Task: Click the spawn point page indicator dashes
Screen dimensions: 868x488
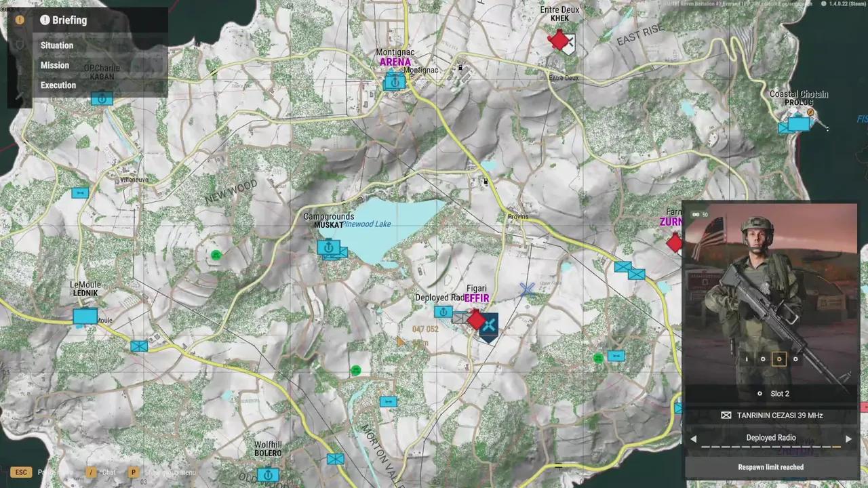Action: click(x=771, y=447)
